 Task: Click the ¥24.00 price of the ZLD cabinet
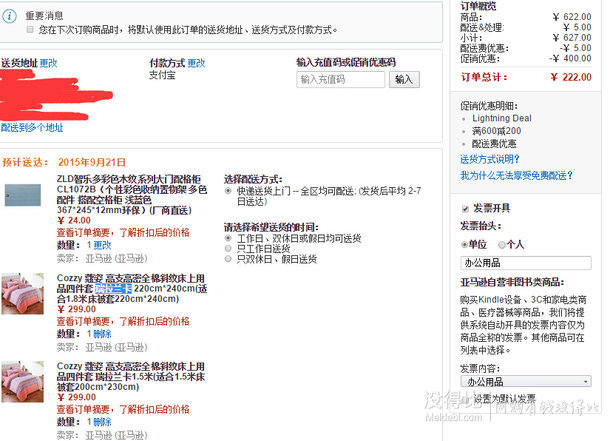click(74, 220)
